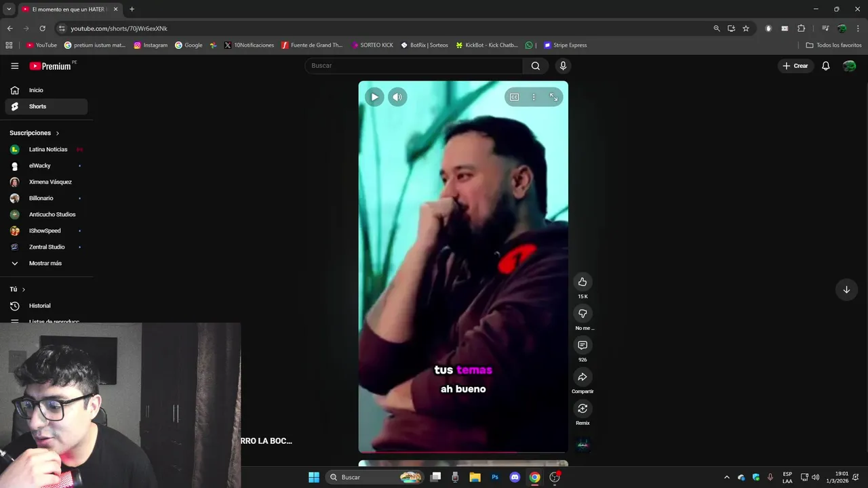Viewport: 868px width, 488px height.
Task: Open the Chrome apps grid shortcut
Action: click(x=9, y=45)
